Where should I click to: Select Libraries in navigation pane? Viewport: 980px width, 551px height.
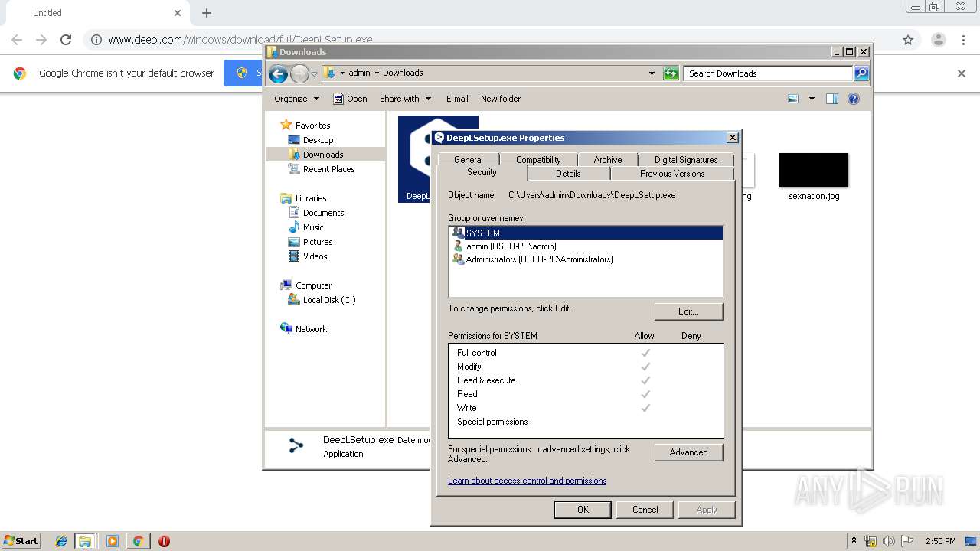click(x=311, y=198)
